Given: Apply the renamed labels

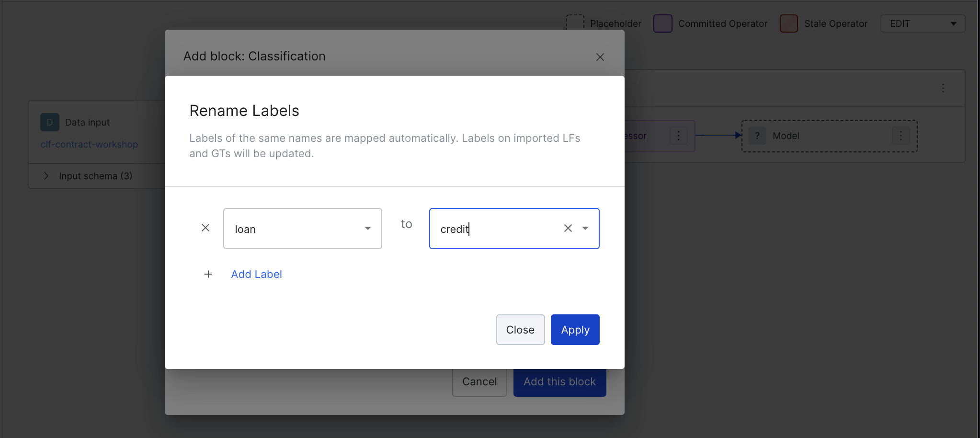Looking at the screenshot, I should 575,330.
